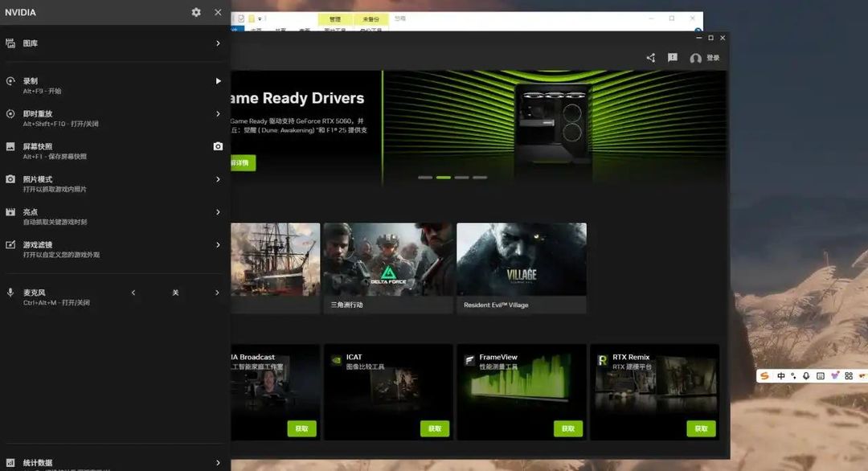This screenshot has width=868, height=471.
Task: Click the share icon in NVIDIA app
Action: [x=651, y=58]
